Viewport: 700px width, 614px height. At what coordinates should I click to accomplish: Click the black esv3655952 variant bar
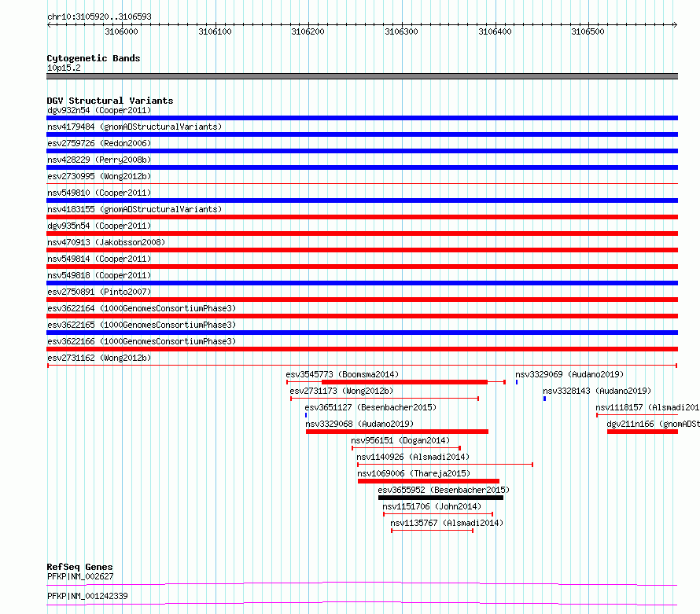[440, 498]
